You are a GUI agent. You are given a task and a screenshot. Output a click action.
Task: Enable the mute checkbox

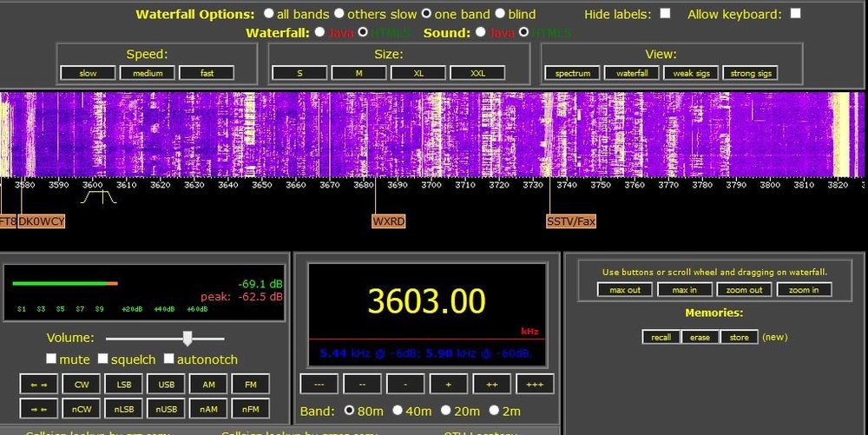(x=51, y=359)
